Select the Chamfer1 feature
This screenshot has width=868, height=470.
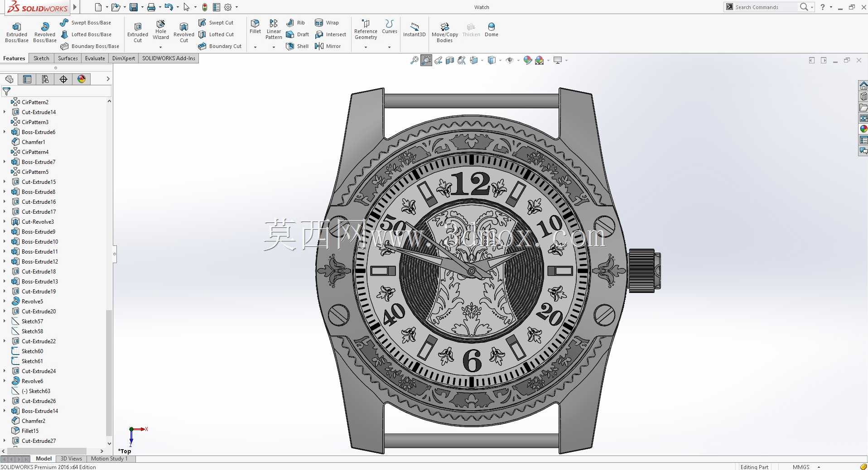[28, 142]
